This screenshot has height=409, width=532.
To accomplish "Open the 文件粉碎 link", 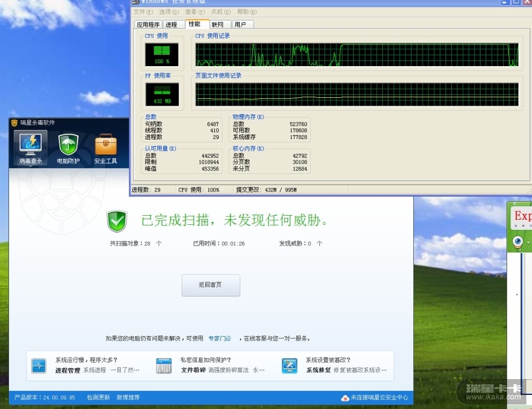I will pos(193,371).
